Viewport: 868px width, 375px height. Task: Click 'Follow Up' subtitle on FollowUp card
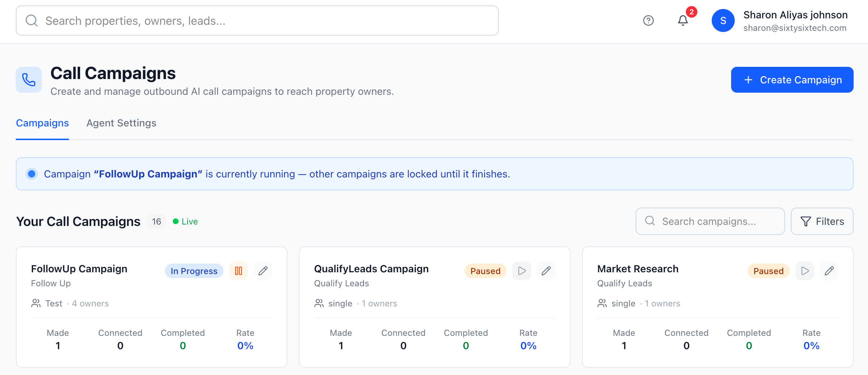tap(51, 283)
